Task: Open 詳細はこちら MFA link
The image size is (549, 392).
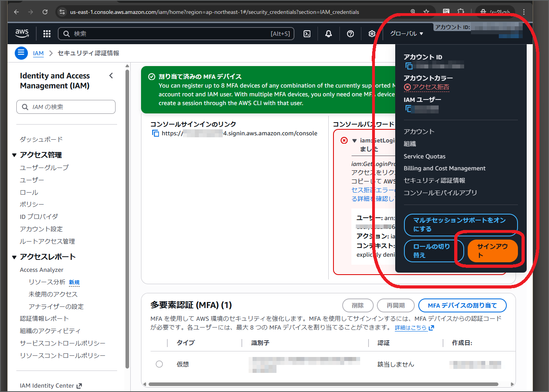Action: [414, 328]
